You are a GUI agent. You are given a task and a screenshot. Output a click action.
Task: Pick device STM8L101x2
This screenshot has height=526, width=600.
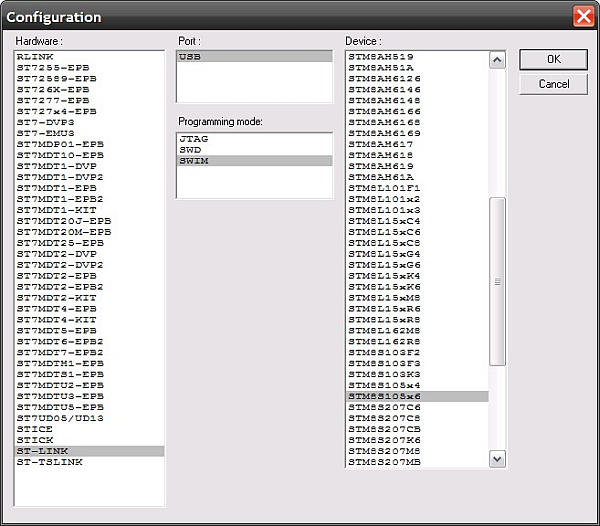417,199
